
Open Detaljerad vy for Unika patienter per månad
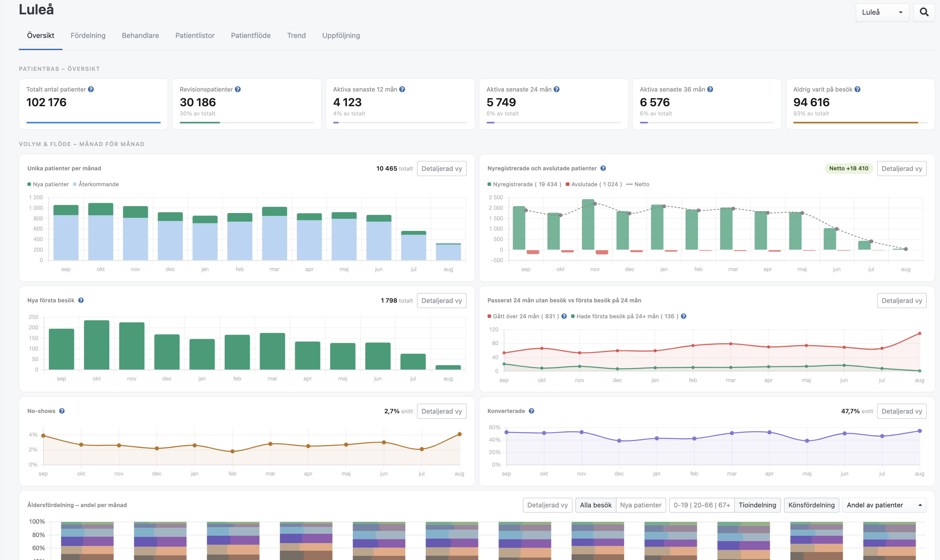click(x=442, y=169)
